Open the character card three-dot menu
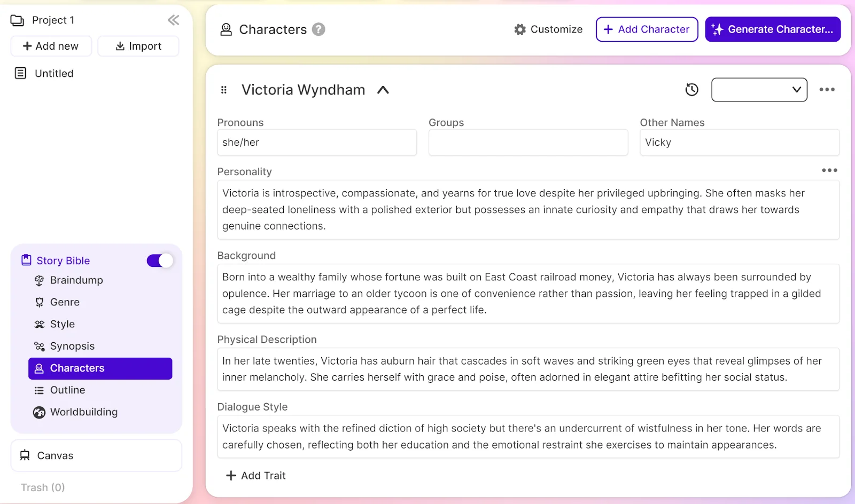The width and height of the screenshot is (855, 504). pos(827,90)
